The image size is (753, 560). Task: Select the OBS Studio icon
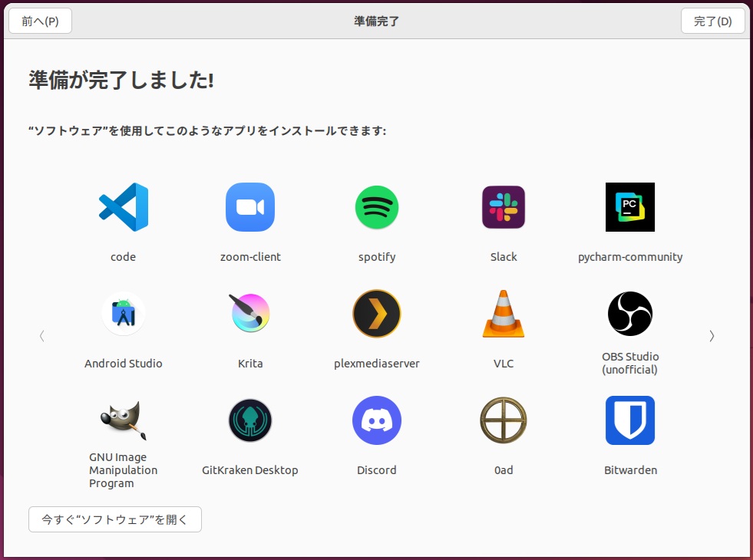click(x=630, y=313)
